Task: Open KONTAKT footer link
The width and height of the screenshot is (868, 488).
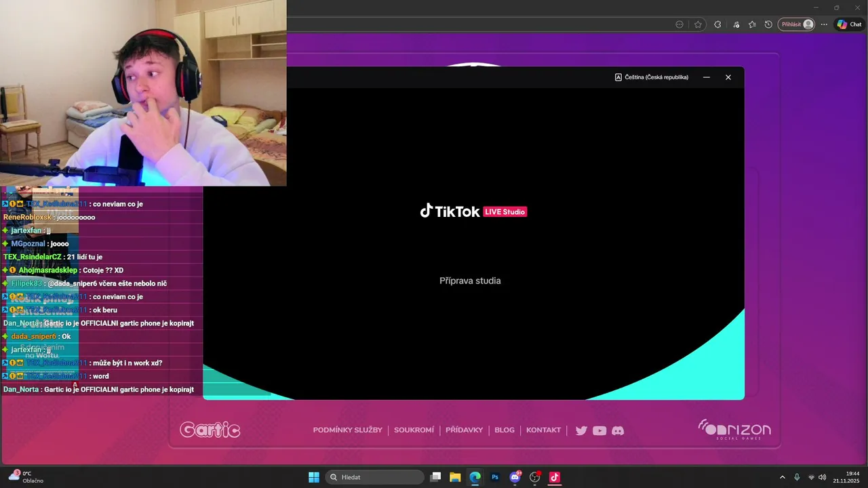Action: point(544,430)
